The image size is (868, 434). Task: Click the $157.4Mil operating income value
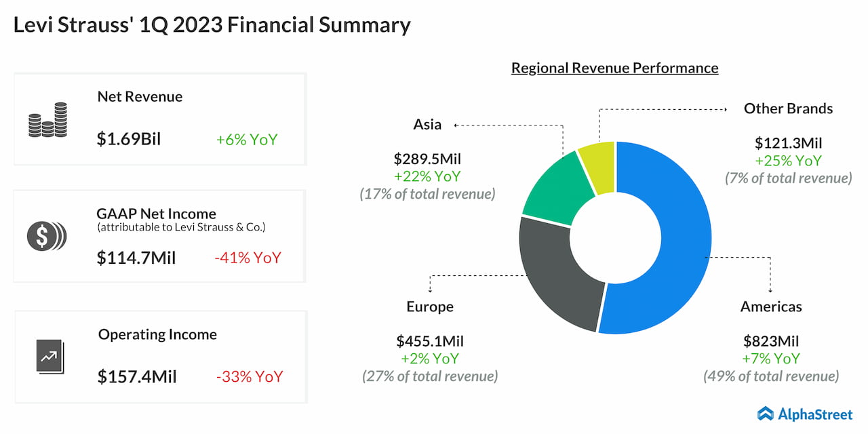(137, 376)
